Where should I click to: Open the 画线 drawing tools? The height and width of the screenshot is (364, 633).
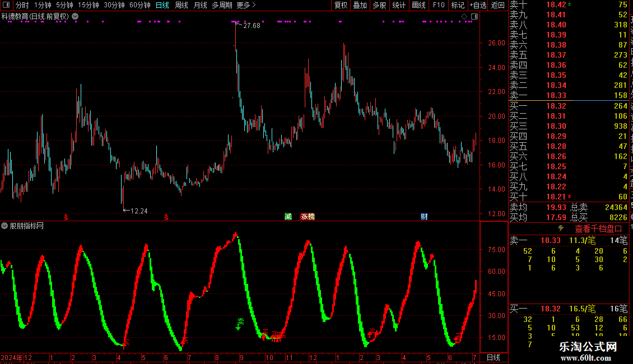pyautogui.click(x=418, y=5)
